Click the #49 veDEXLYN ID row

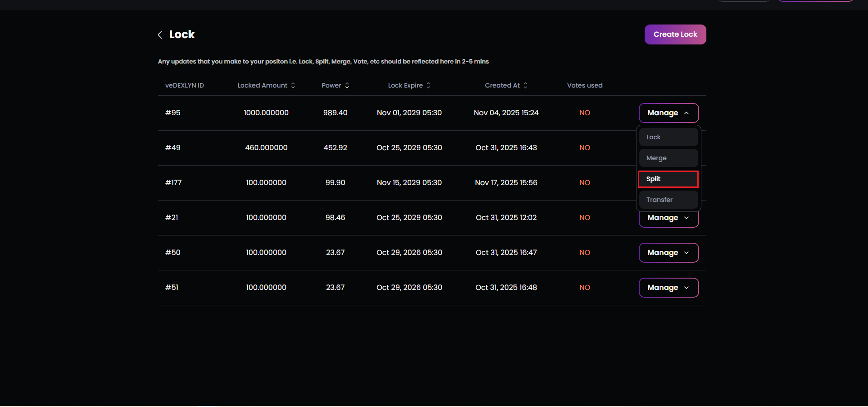point(173,148)
